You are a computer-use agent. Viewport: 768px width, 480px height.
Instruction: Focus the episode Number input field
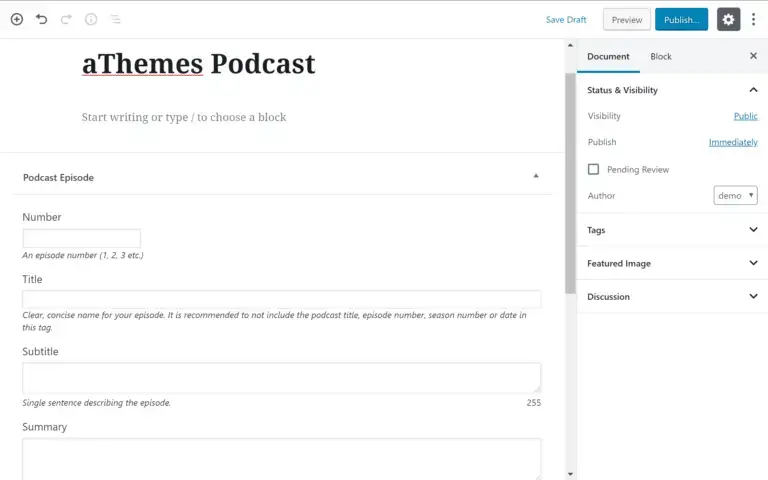pyautogui.click(x=81, y=238)
